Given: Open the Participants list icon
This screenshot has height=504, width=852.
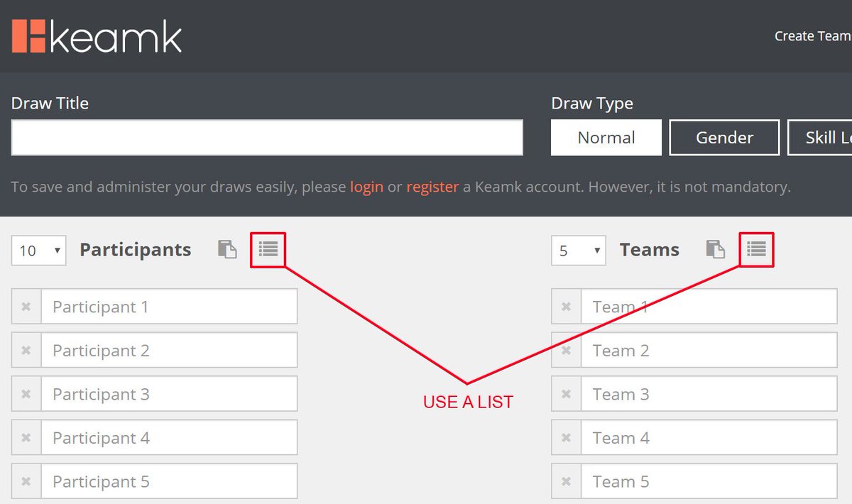Looking at the screenshot, I should [x=268, y=249].
